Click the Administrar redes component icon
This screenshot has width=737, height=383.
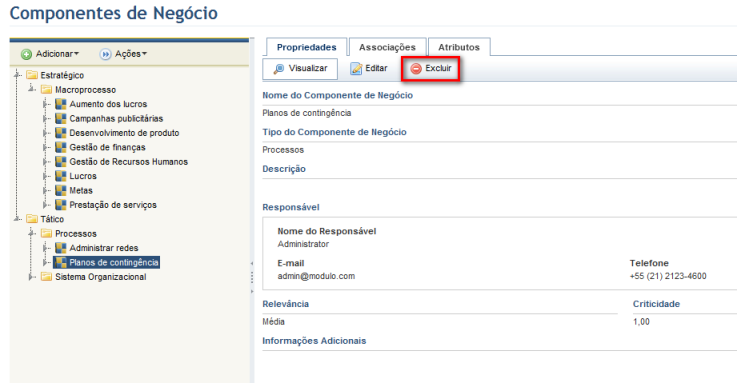[61, 248]
